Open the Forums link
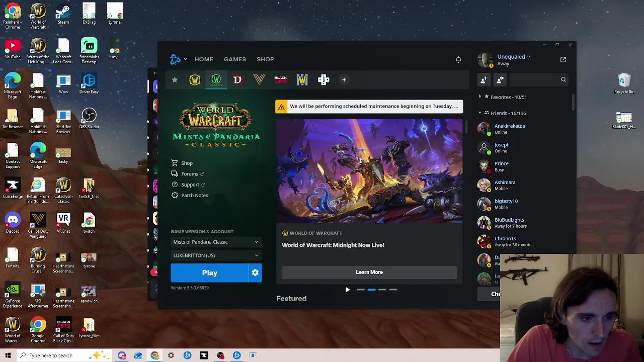This screenshot has height=362, width=644. 188,174
